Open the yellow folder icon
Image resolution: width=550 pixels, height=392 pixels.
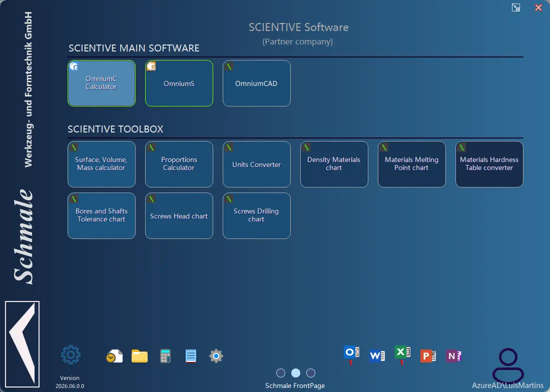click(x=140, y=356)
